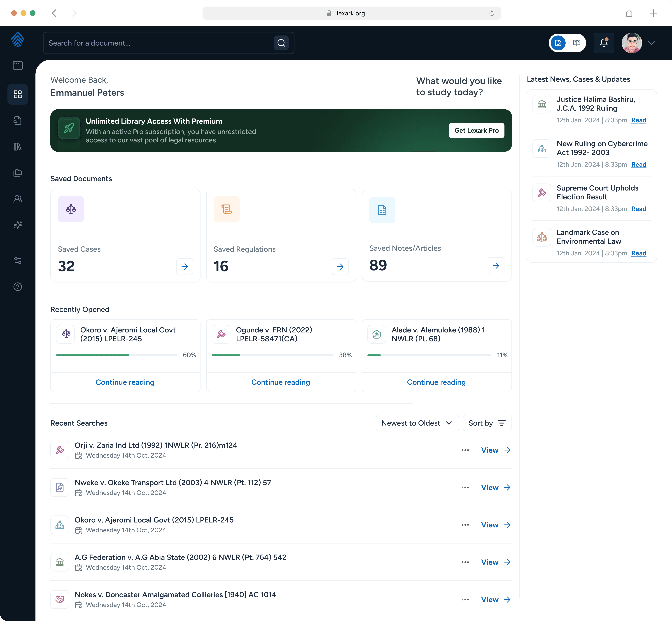
Task: Select the blue document mode toggle
Action: point(558,43)
